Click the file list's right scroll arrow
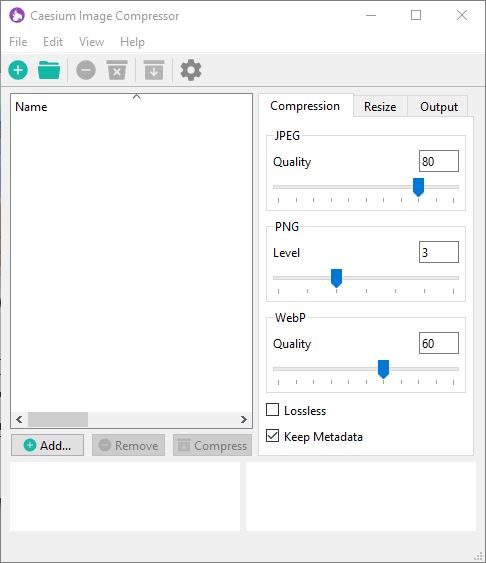Screen dimensions: 486x563 coord(244,419)
